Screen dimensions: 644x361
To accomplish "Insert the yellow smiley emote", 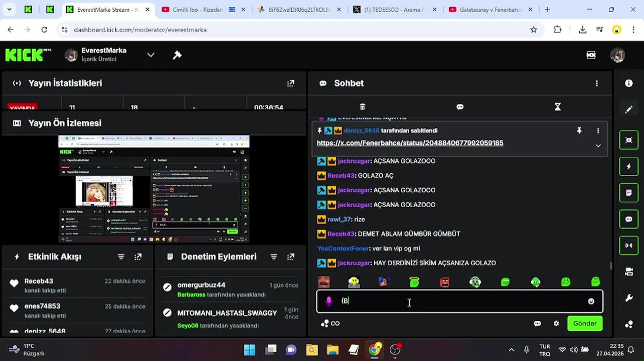I will point(354,282).
